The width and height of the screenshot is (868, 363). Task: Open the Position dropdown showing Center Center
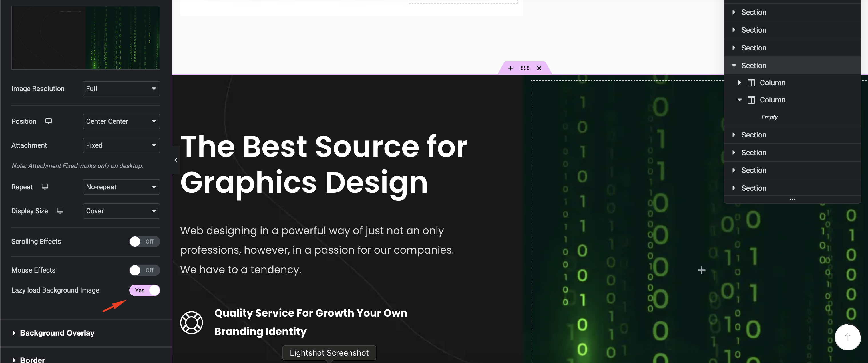(x=121, y=121)
